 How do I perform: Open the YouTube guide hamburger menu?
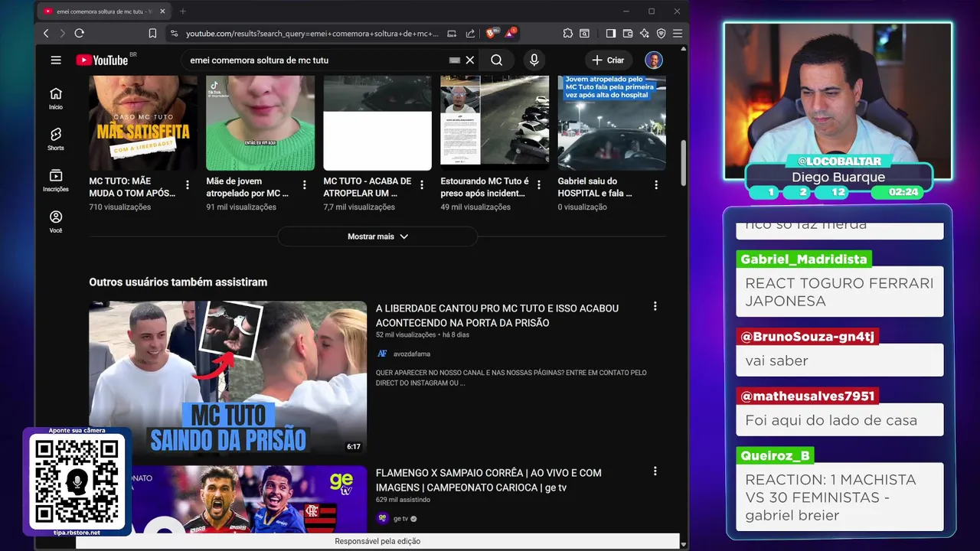coord(56,60)
